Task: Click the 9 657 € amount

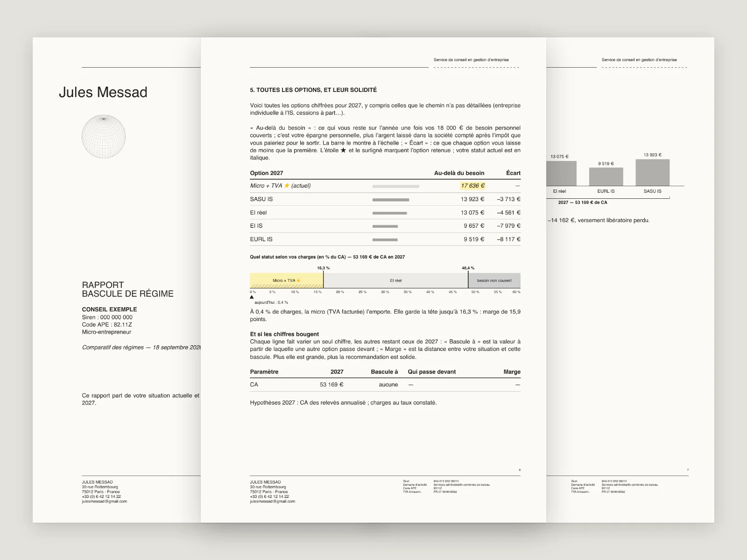Action: pyautogui.click(x=474, y=226)
